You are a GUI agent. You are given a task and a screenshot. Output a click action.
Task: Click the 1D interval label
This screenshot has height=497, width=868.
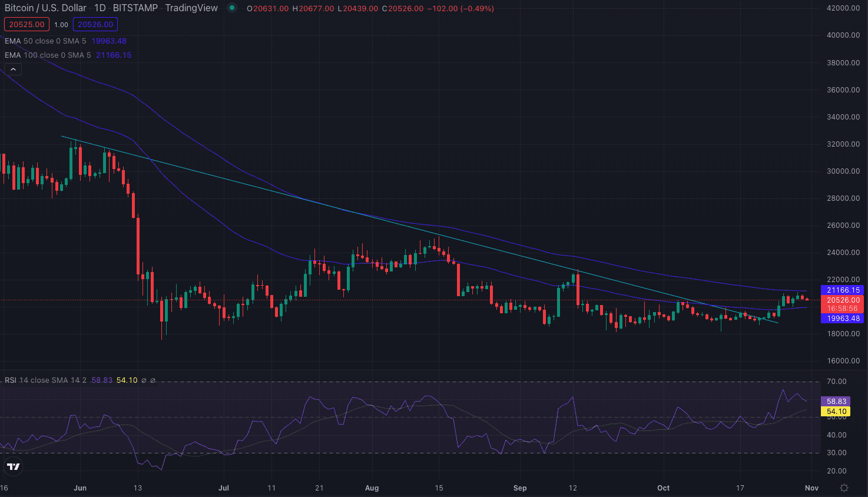coord(100,8)
